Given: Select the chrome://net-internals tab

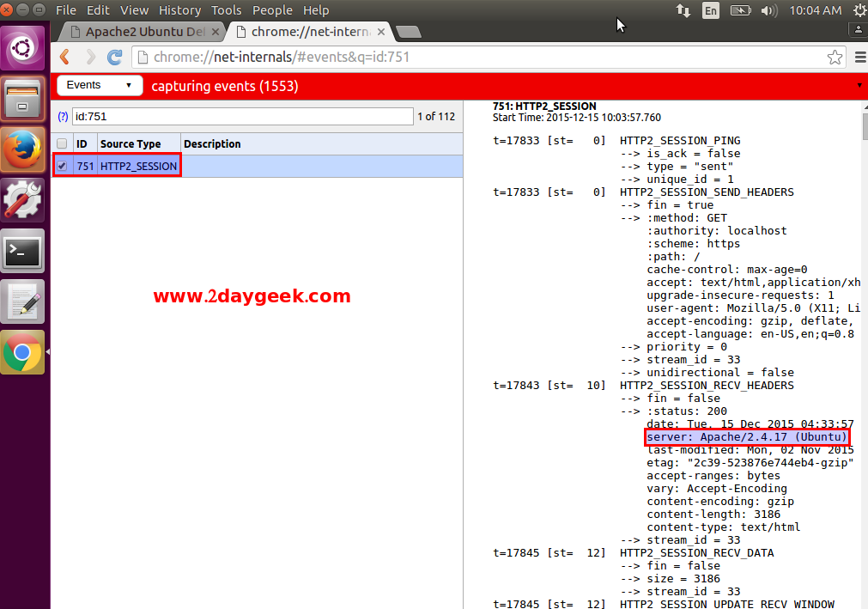Looking at the screenshot, I should tap(310, 32).
